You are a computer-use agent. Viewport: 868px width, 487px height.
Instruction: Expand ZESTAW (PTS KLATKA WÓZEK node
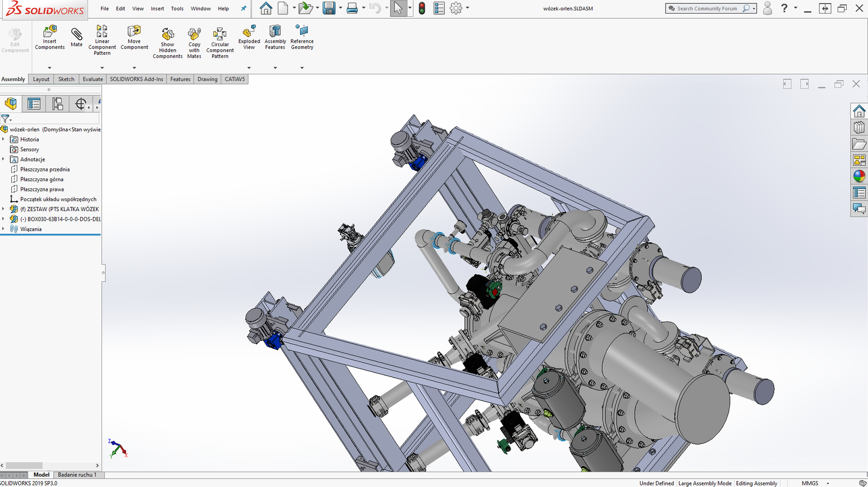(x=3, y=209)
